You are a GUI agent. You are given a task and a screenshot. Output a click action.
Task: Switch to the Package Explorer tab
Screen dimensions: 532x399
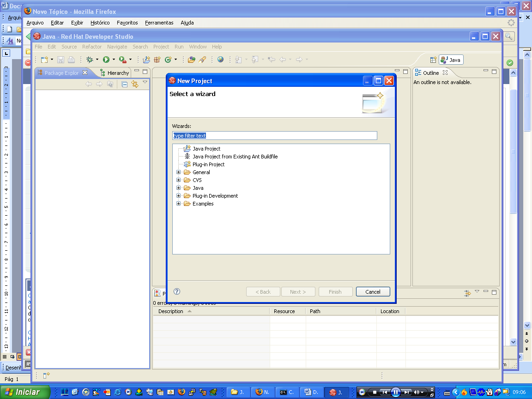tap(61, 73)
